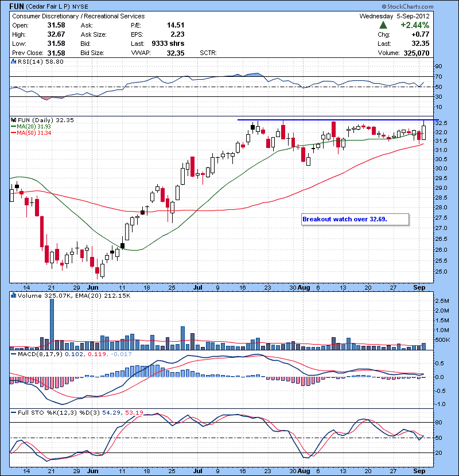459x476 pixels.
Task: Click the 'MA(20) 31.93' legend text
Action: pyautogui.click(x=34, y=127)
